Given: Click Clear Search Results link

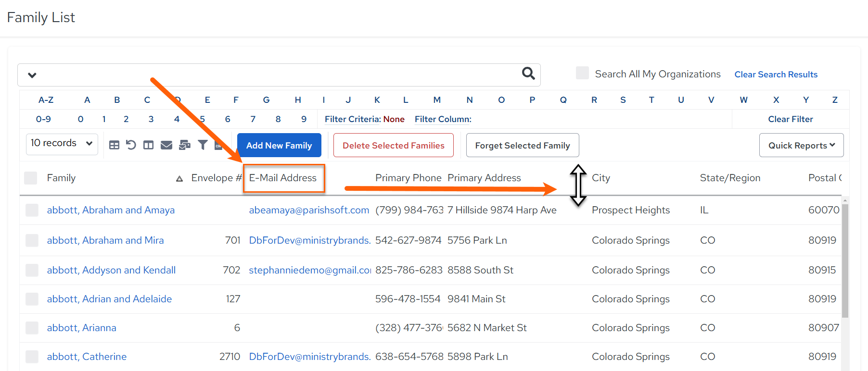Looking at the screenshot, I should [776, 74].
